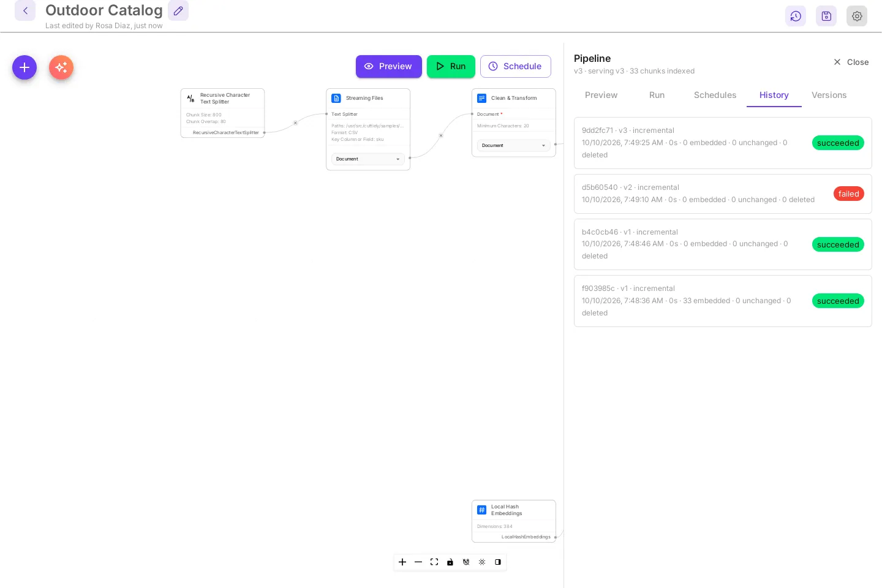This screenshot has width=882, height=588.
Task: Click the succeeded badge for run f903985c
Action: click(x=838, y=301)
